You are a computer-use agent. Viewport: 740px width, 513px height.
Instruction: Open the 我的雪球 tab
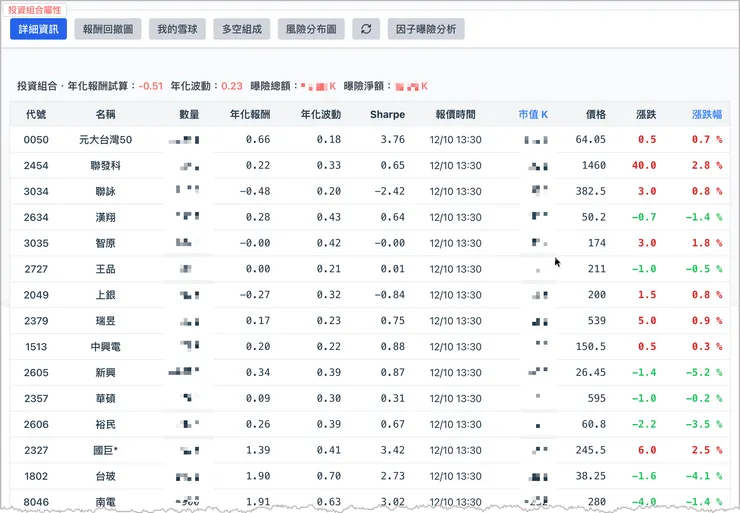177,29
